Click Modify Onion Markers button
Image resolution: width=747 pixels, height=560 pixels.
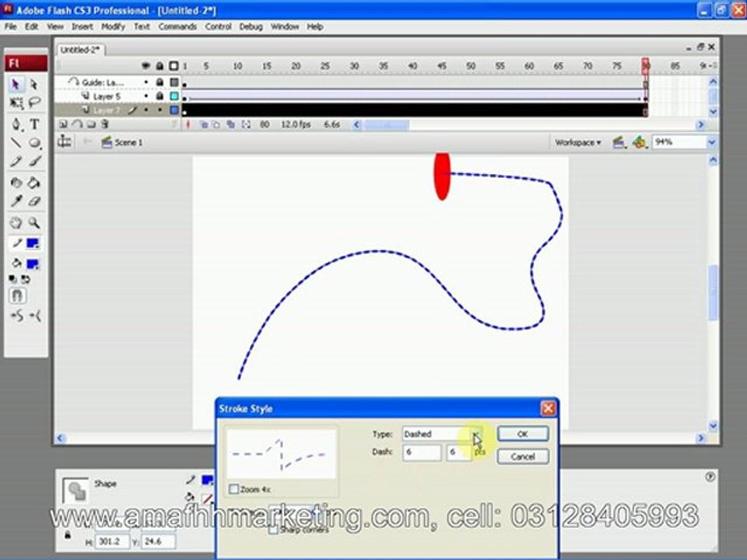[246, 124]
